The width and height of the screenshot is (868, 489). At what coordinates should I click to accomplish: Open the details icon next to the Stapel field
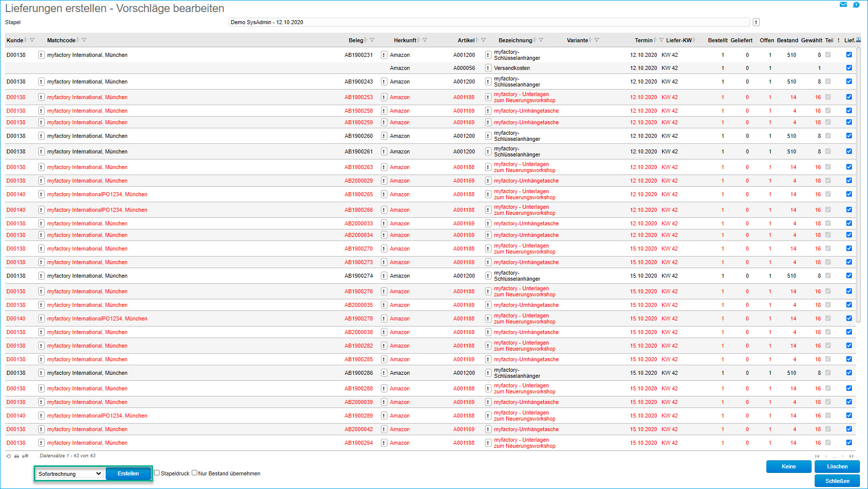[x=756, y=22]
